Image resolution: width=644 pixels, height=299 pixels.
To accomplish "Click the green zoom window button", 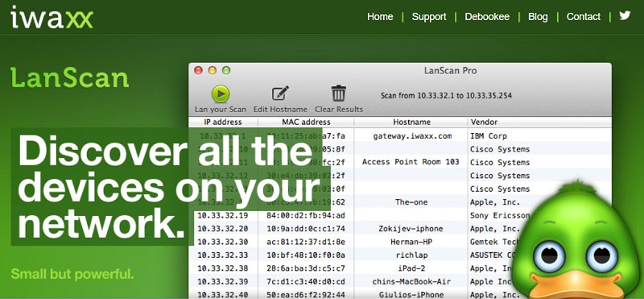I will point(226,70).
